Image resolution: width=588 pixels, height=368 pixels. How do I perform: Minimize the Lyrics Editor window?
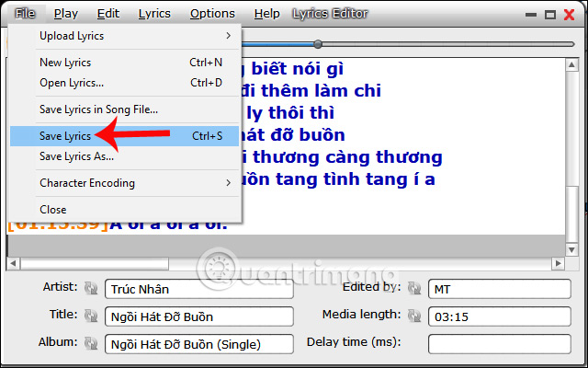coord(531,15)
